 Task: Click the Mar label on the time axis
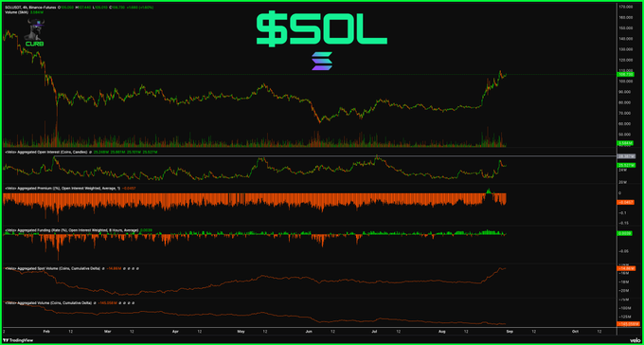click(108, 331)
